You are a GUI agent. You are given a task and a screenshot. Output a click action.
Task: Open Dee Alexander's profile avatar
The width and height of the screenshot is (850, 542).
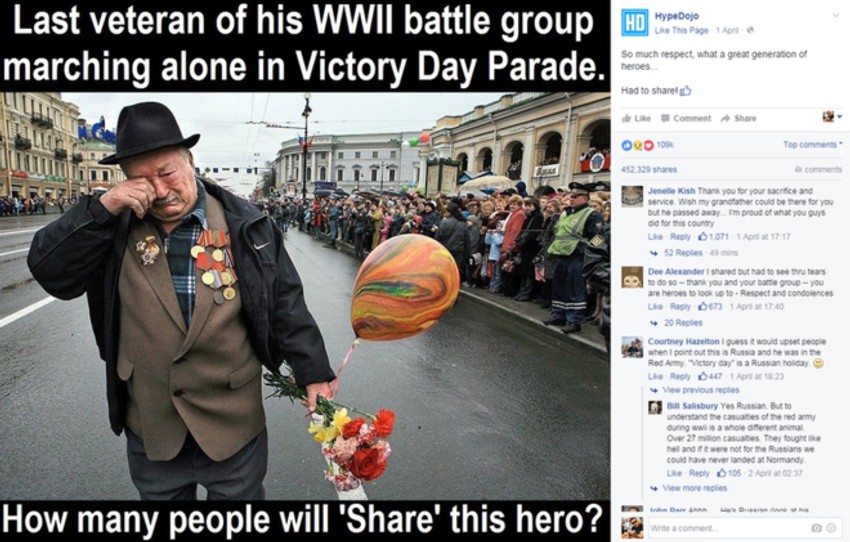coord(632,277)
